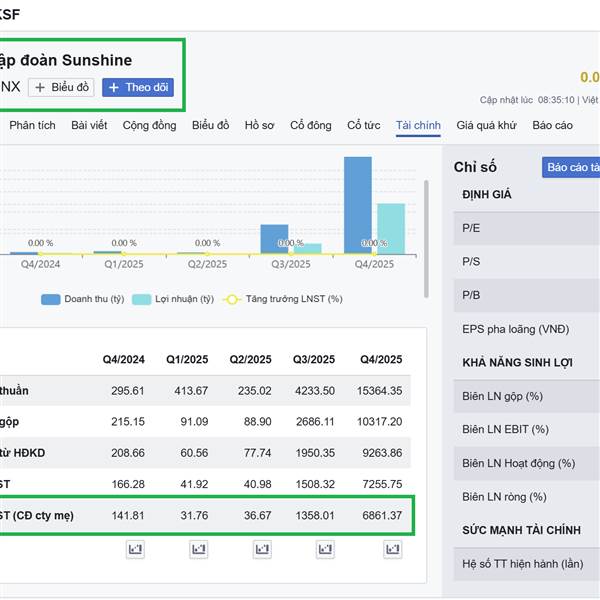Select the Cổ tức tab
The image size is (600, 600).
coord(364,125)
